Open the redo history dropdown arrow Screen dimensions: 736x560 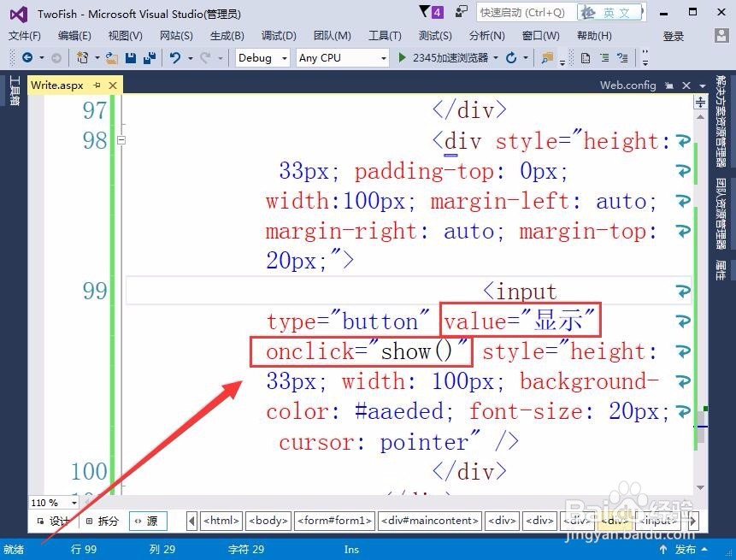(221, 58)
